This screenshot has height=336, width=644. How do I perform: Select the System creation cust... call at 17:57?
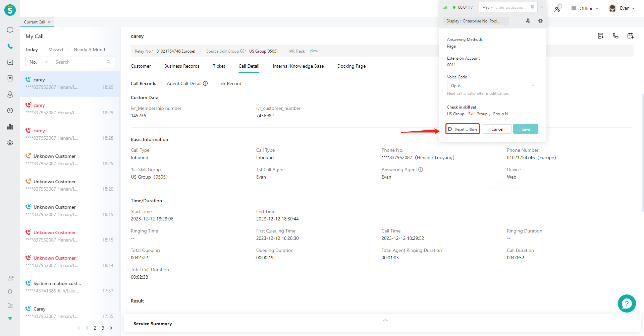click(x=70, y=287)
